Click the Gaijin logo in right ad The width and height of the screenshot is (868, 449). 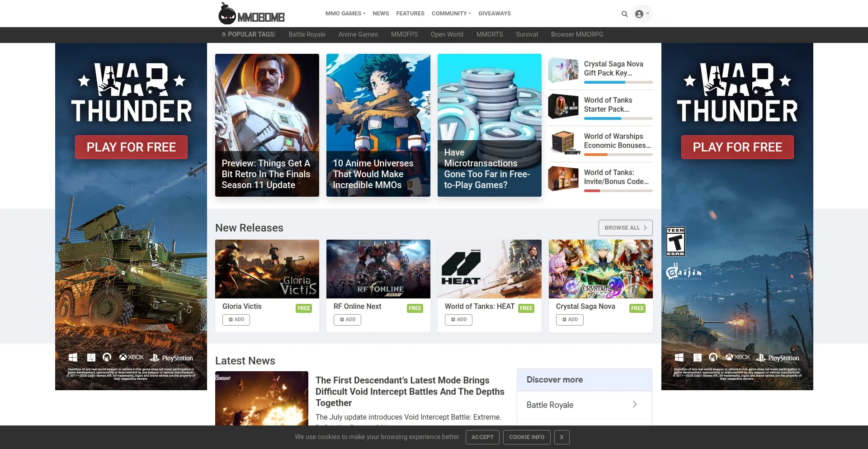pyautogui.click(x=684, y=272)
